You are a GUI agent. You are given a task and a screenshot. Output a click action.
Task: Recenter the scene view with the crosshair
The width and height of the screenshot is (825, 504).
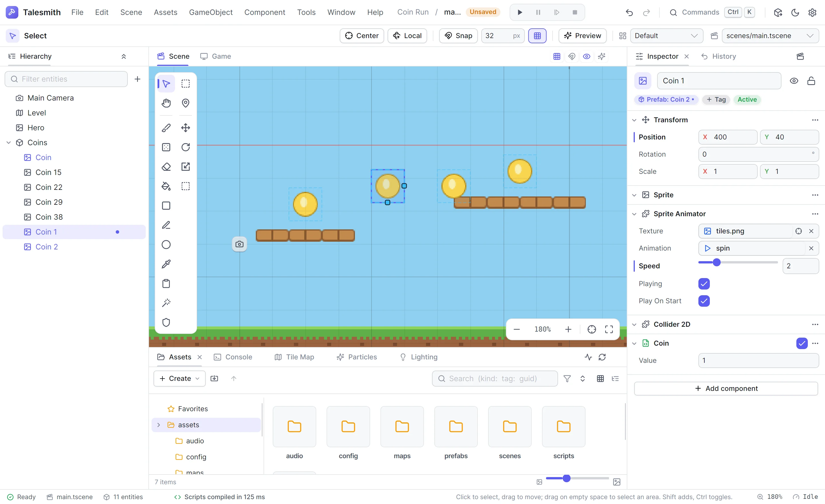tap(592, 329)
